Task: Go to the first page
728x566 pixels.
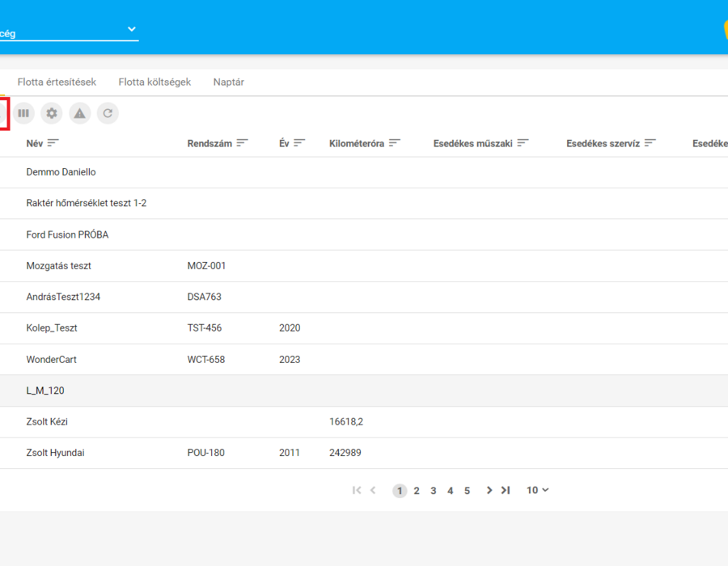Action: pos(357,490)
